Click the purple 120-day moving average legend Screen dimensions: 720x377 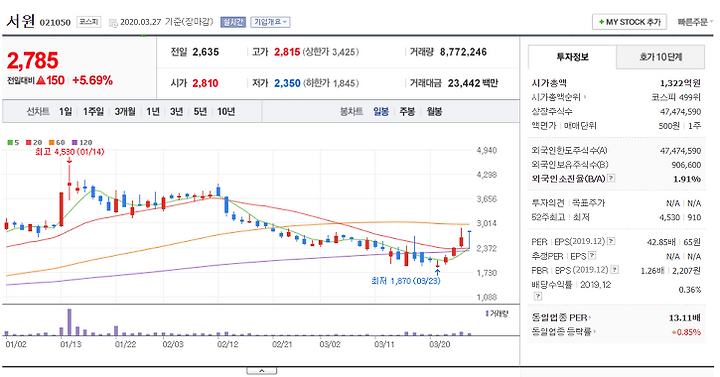pos(82,142)
